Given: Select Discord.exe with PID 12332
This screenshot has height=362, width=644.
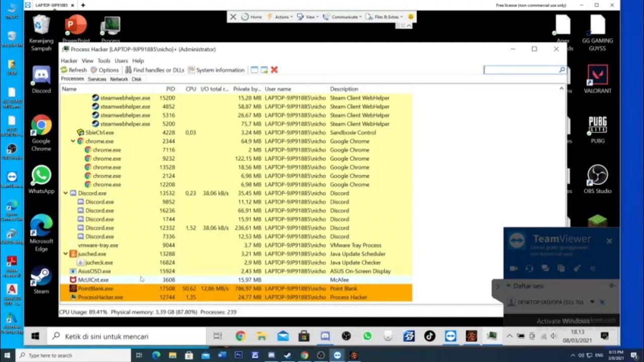Looking at the screenshot, I should point(236,228).
